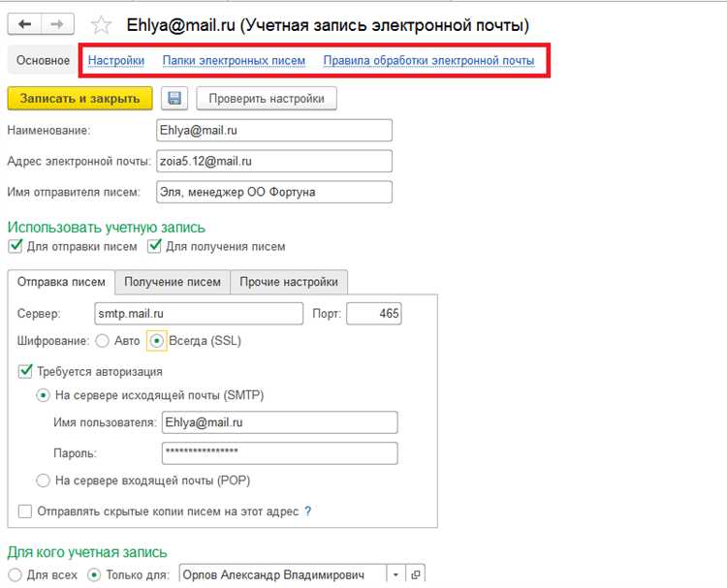This screenshot has height=588, width=727.
Task: Go back with the left arrow button
Action: [x=24, y=24]
